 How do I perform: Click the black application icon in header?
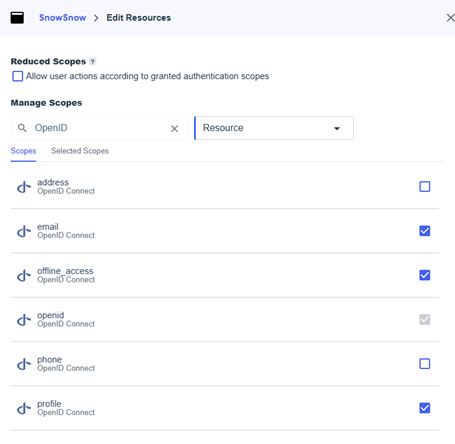(x=17, y=18)
